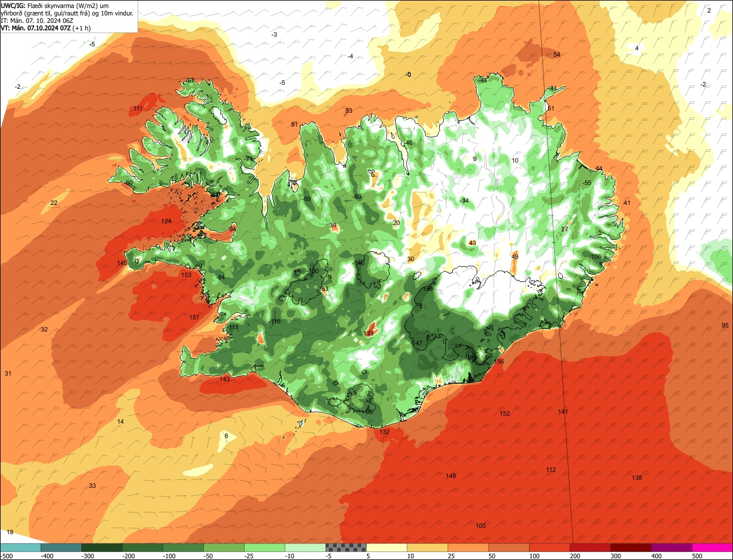
Task: Click the value 111 off the northwest fjords
Action: 138,108
